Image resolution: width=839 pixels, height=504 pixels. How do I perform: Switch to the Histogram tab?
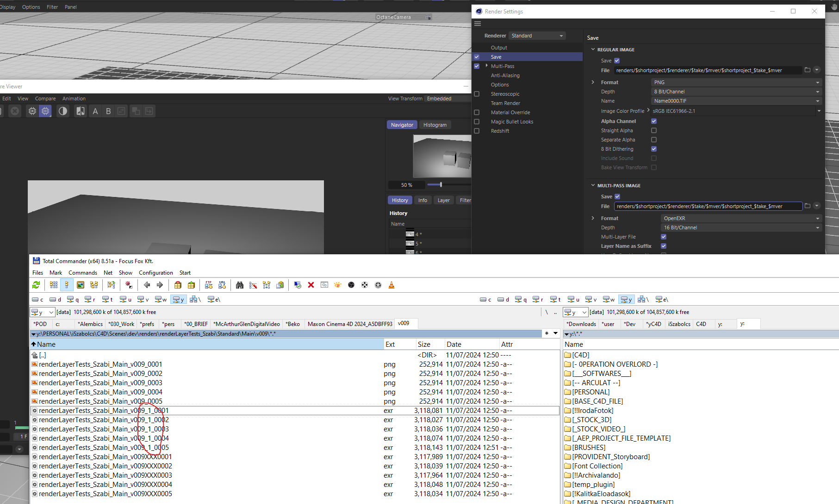pos(435,125)
